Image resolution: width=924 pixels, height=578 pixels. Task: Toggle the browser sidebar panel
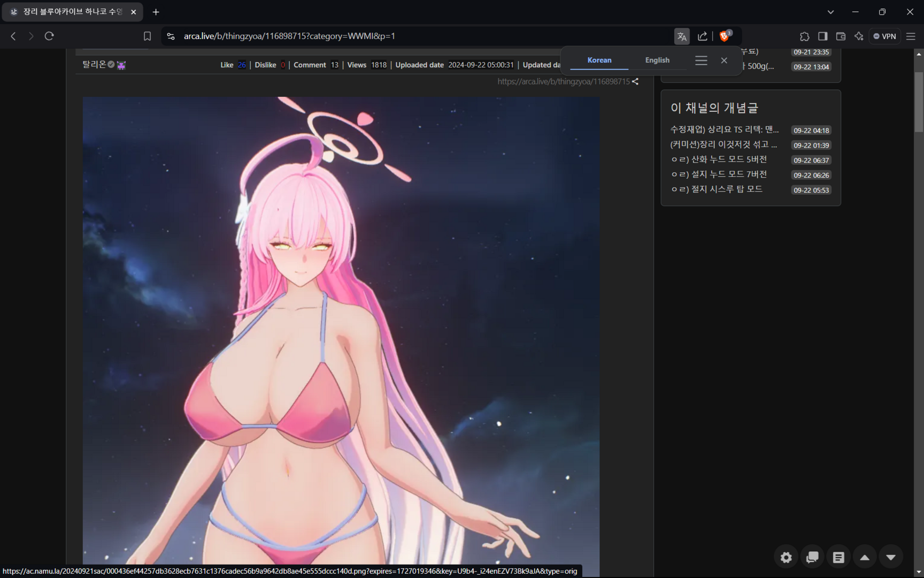822,36
